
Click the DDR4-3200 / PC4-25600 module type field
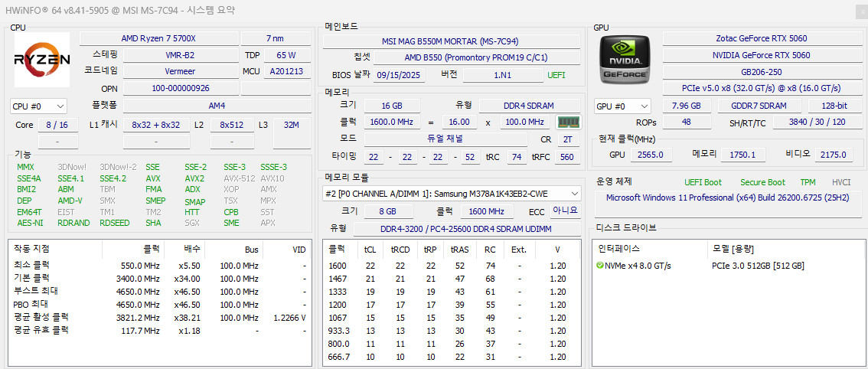(467, 229)
